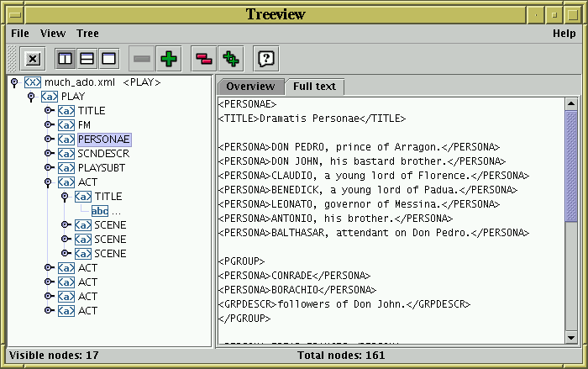The height and width of the screenshot is (369, 588).
Task: Click the red recursive collapse icon
Action: 203,59
